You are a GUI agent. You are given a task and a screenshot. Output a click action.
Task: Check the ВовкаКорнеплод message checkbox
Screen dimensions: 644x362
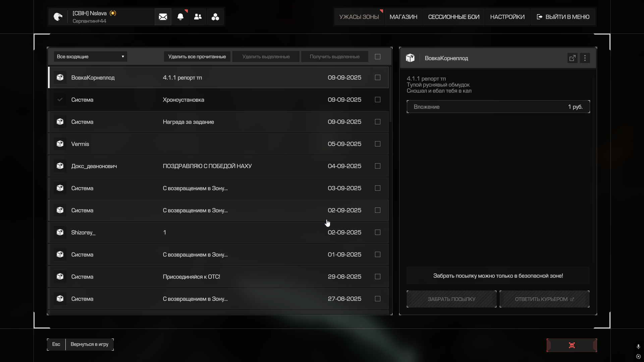378,77
